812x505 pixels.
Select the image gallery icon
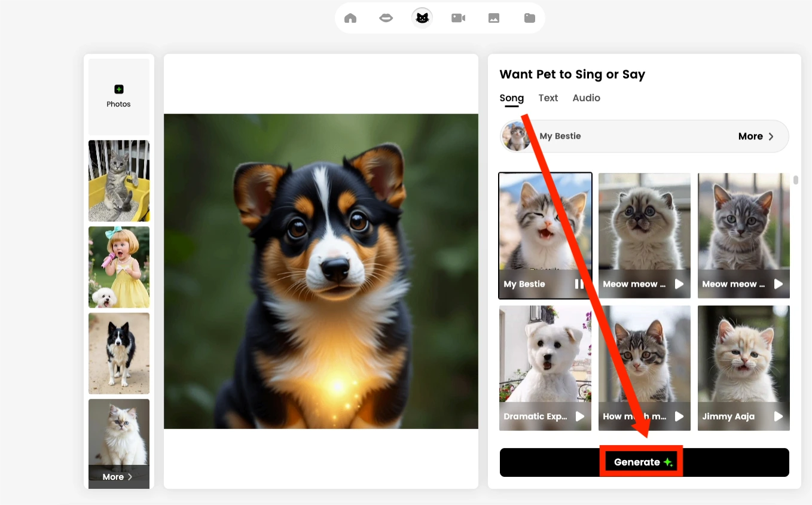coord(494,17)
